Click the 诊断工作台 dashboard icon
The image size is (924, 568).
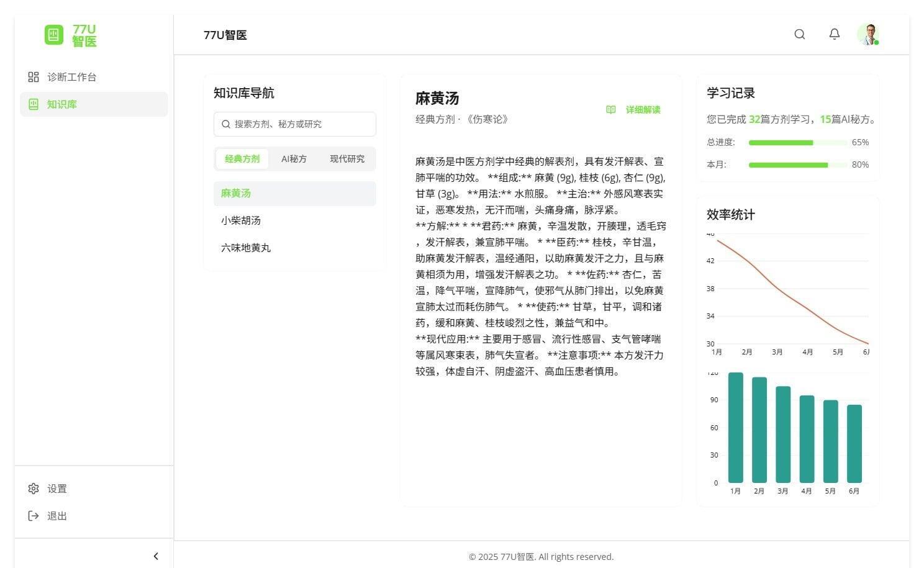pos(34,77)
